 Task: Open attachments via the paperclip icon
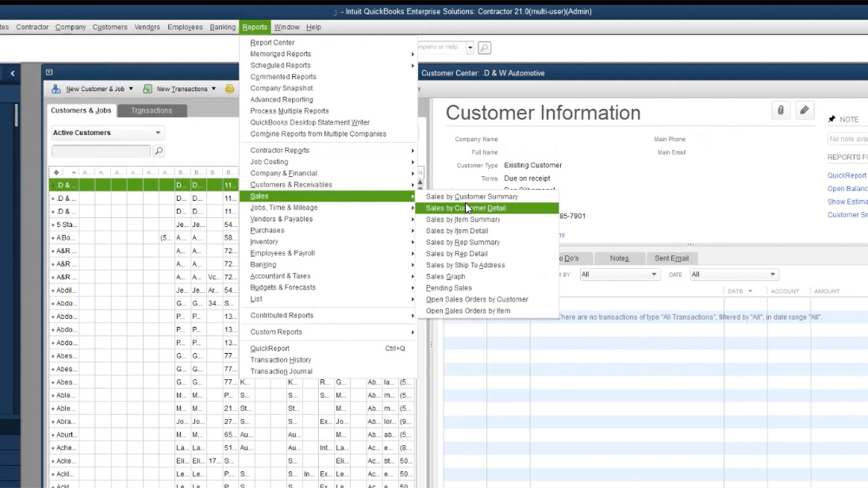coord(780,110)
